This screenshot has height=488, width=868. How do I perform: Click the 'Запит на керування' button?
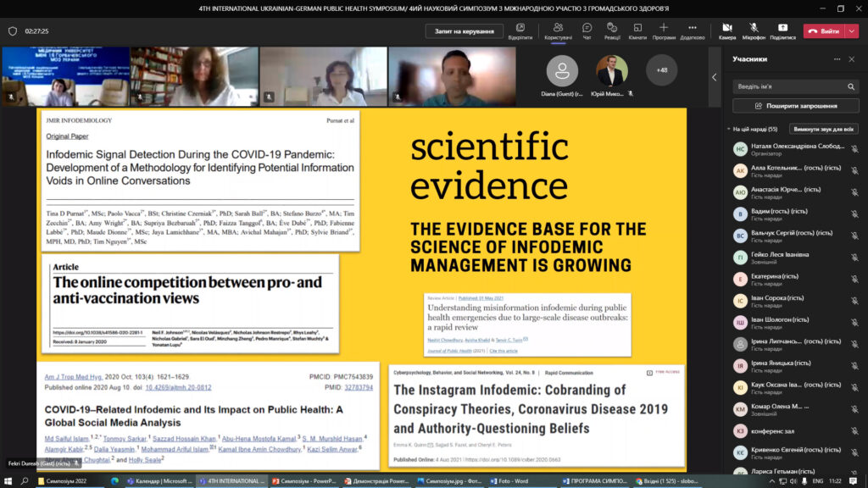[464, 31]
